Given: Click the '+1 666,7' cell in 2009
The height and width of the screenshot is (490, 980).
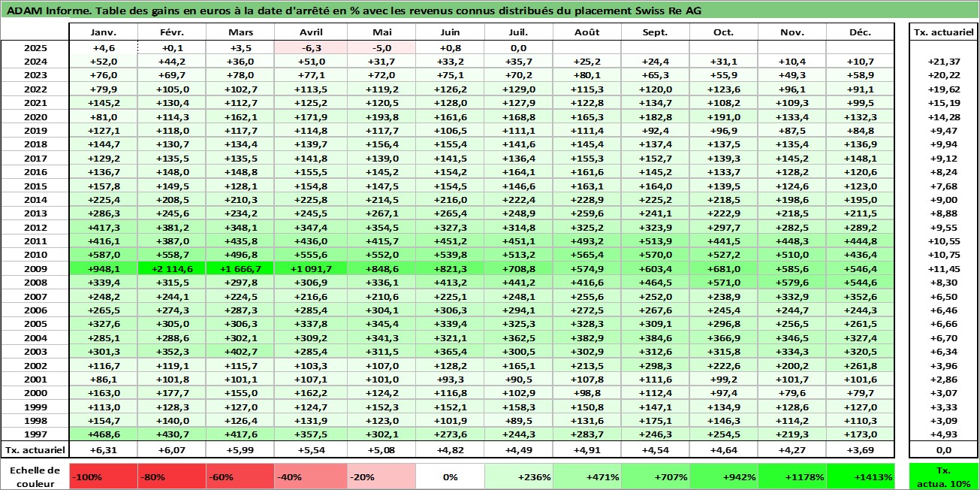Looking at the screenshot, I should pyautogui.click(x=240, y=268).
